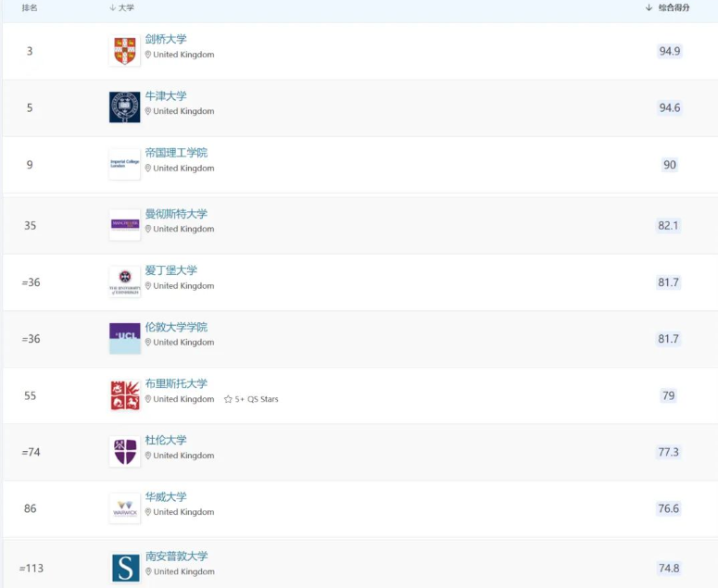Click location pin under 剑桥大学
This screenshot has height=588, width=718.
click(148, 55)
